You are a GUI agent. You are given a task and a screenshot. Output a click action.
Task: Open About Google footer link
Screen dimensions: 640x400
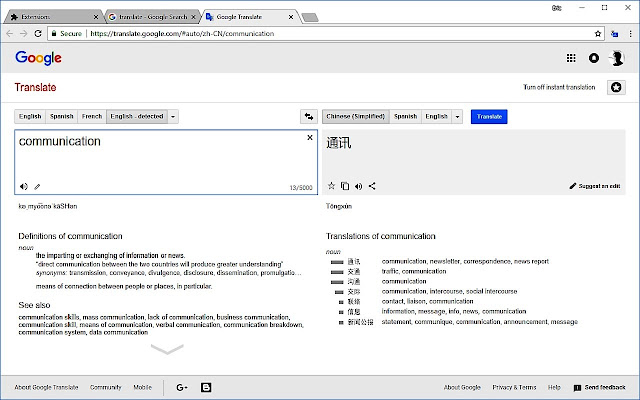click(462, 387)
